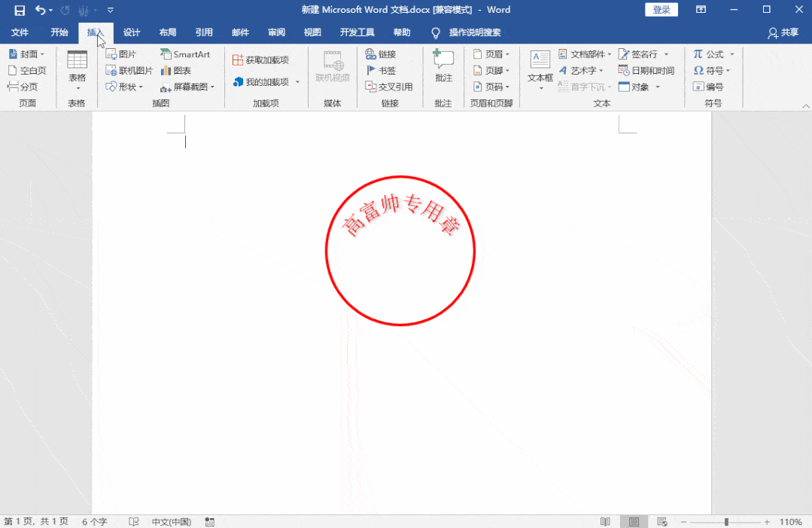Collapse the ribbon with the chevron

(x=805, y=105)
